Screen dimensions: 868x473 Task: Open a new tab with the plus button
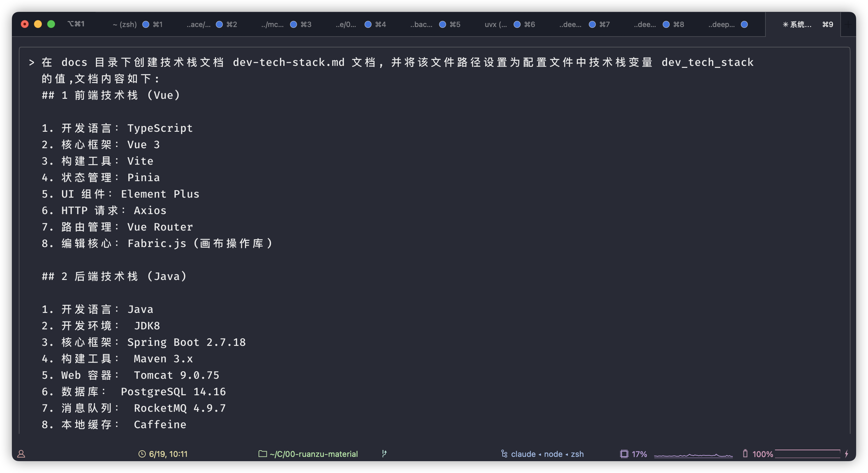coord(848,24)
